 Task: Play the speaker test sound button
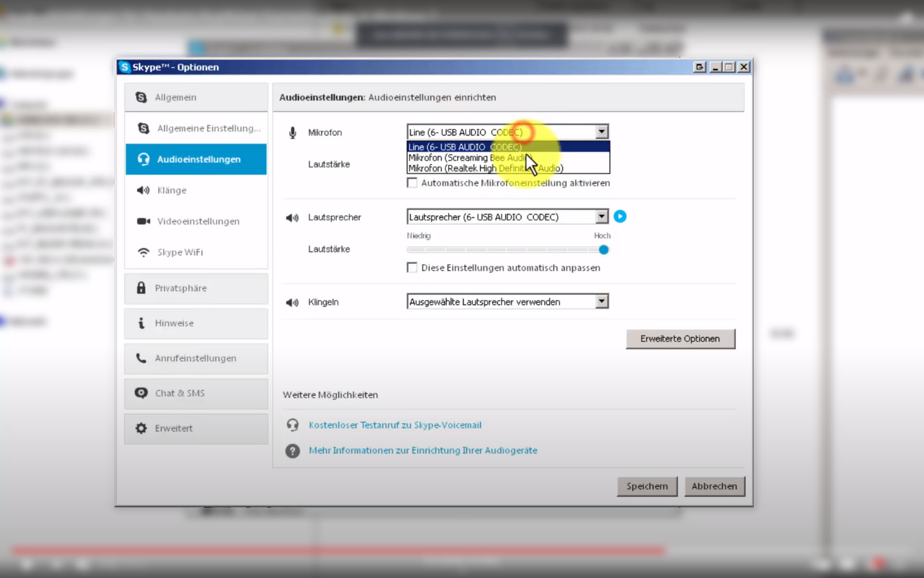pyautogui.click(x=620, y=217)
